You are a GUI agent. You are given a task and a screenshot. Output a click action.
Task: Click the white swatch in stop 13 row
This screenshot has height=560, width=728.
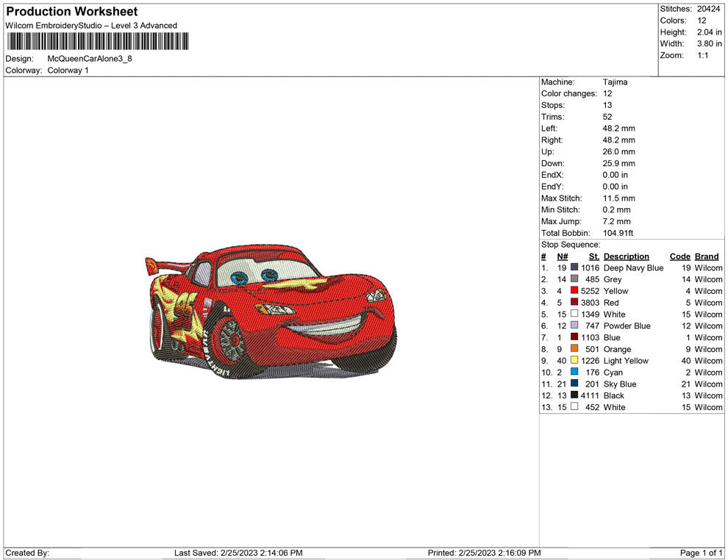(x=574, y=406)
